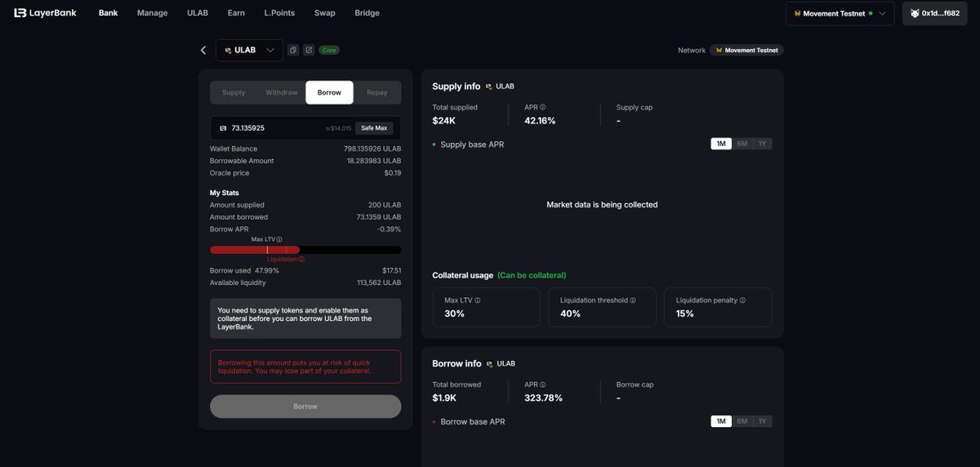Click the $24K total supplied value
Screen dimensions: 980x467
coord(444,120)
